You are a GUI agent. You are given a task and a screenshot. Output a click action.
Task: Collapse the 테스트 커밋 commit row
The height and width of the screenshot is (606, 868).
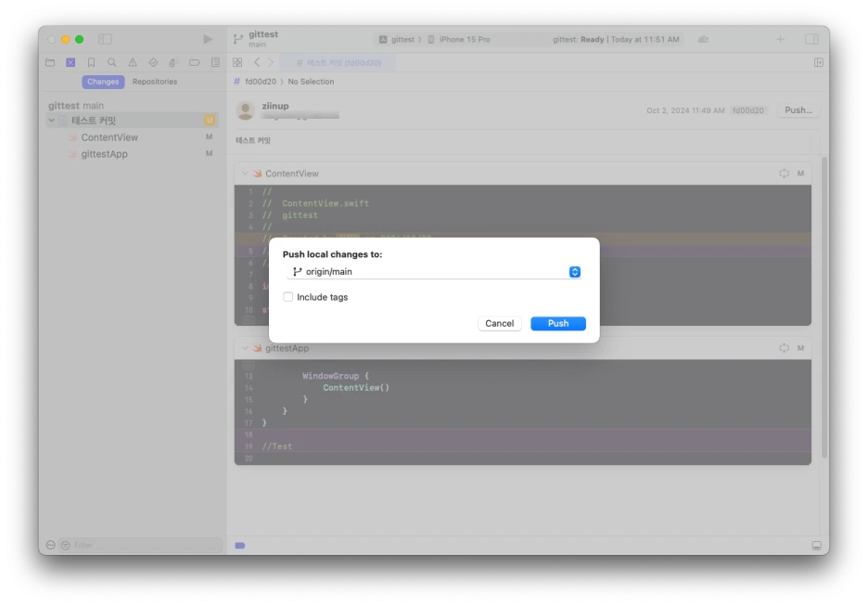coord(52,121)
